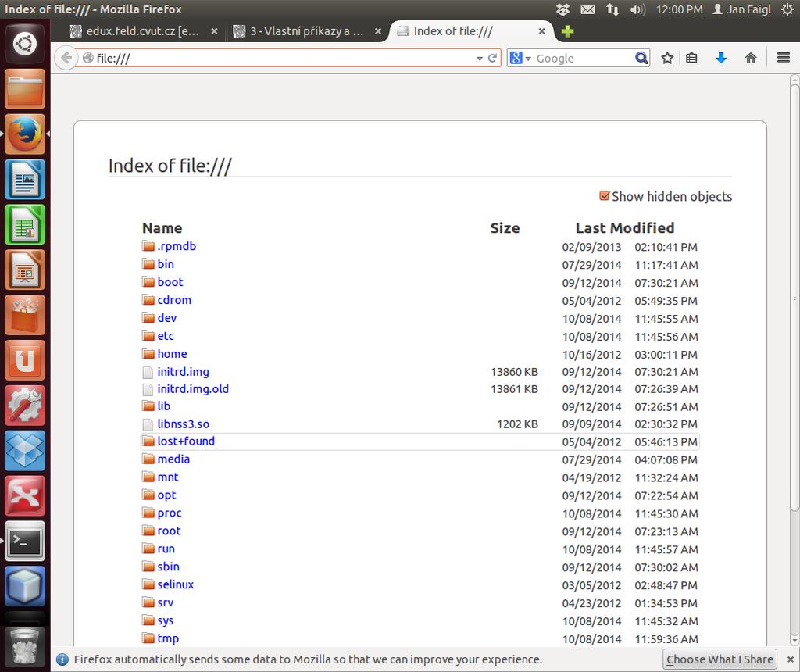This screenshot has height=672, width=800.
Task: Open initrd.img file link
Action: click(x=183, y=371)
